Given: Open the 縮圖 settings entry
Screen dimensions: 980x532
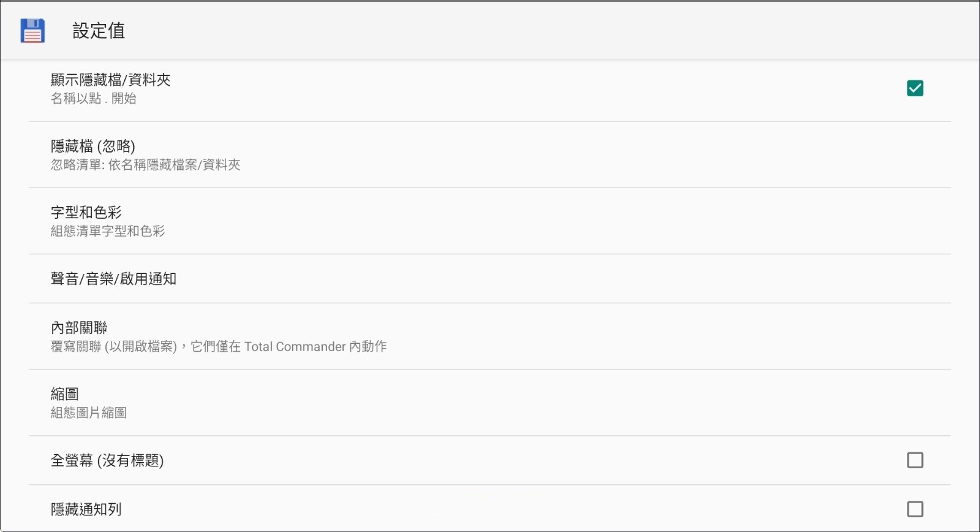Looking at the screenshot, I should coord(65,394).
